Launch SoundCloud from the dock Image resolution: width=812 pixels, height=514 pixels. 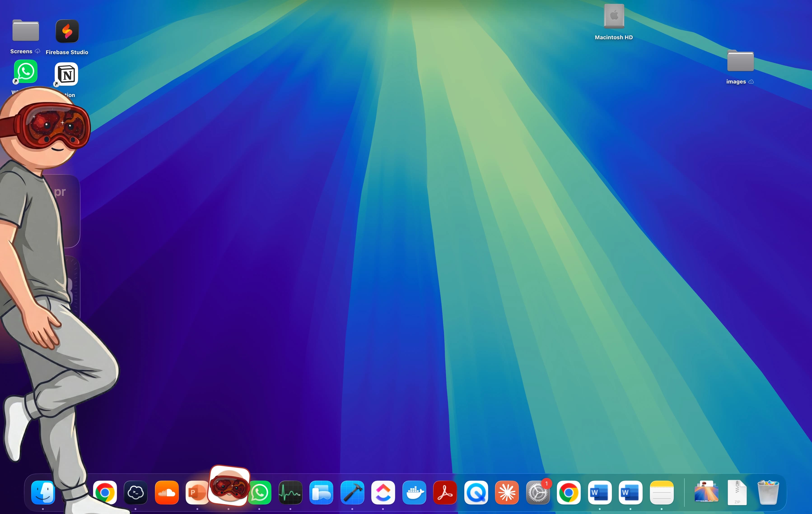click(x=167, y=492)
